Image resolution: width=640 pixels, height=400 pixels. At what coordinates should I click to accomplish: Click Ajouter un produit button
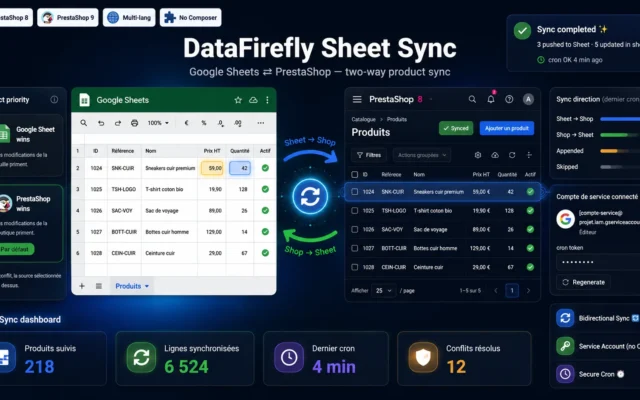tap(507, 128)
